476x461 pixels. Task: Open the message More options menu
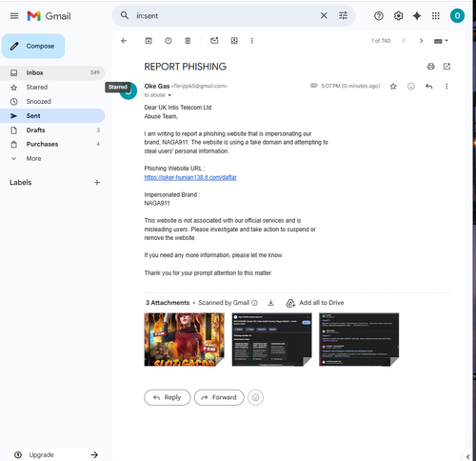click(x=446, y=86)
